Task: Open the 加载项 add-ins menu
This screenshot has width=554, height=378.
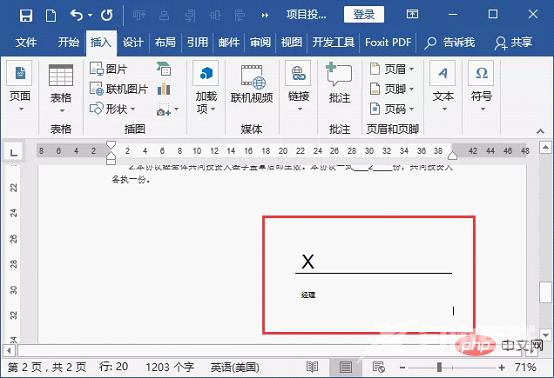Action: 206,87
